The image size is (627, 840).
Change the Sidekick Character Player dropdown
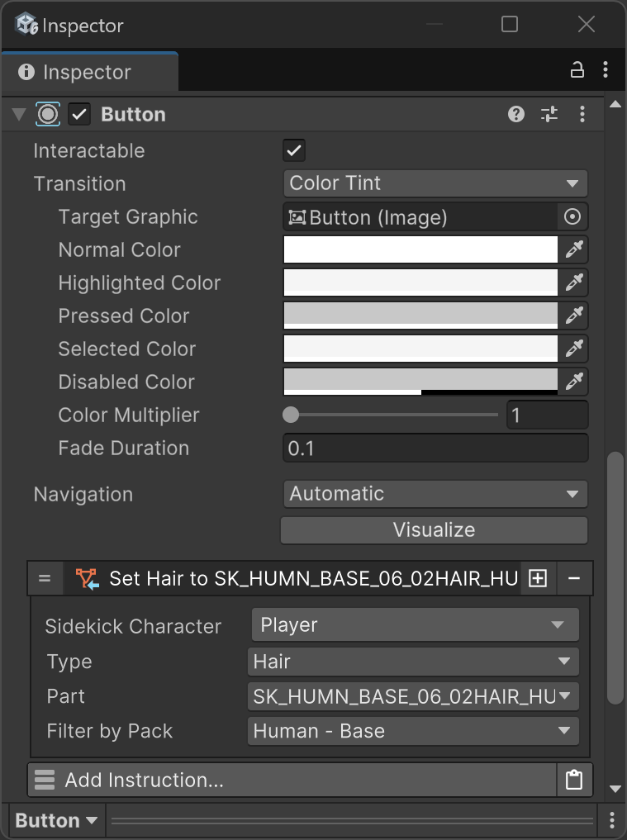point(414,625)
